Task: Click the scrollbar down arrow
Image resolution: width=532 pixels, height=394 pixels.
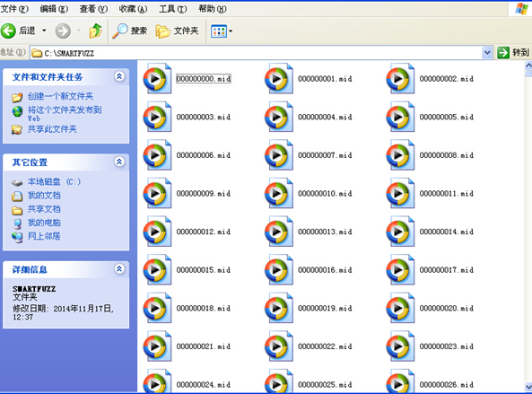Action: click(x=528, y=387)
